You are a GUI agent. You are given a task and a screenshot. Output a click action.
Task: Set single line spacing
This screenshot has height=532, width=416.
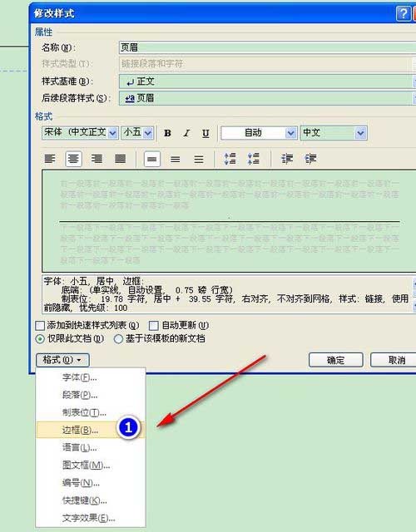[152, 159]
